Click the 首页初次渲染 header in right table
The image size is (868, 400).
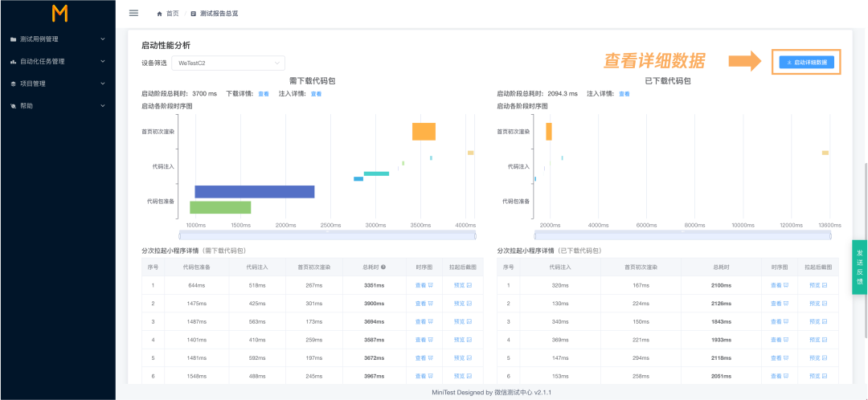coord(641,267)
